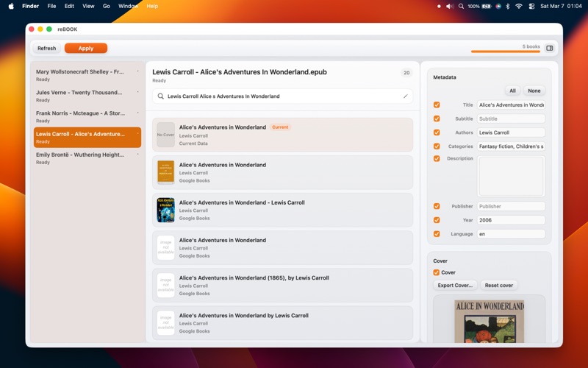Click the Categories input field

point(511,146)
